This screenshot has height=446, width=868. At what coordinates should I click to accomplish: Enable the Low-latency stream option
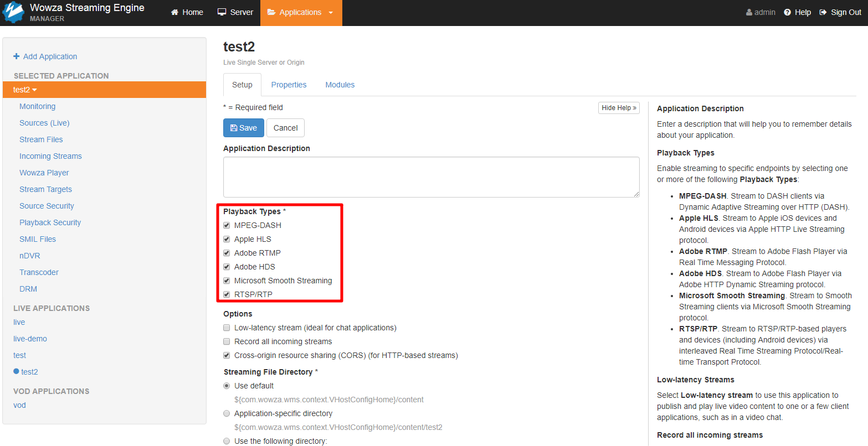(x=227, y=328)
